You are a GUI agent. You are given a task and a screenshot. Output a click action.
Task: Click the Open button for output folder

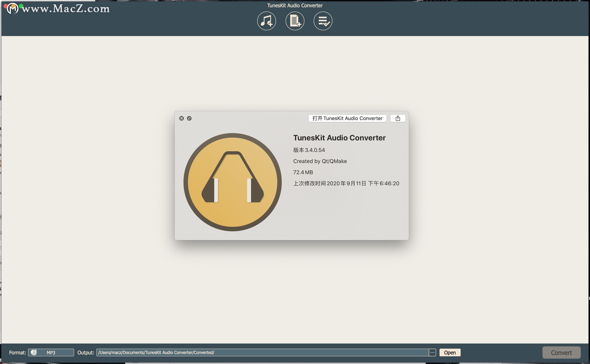(x=450, y=352)
